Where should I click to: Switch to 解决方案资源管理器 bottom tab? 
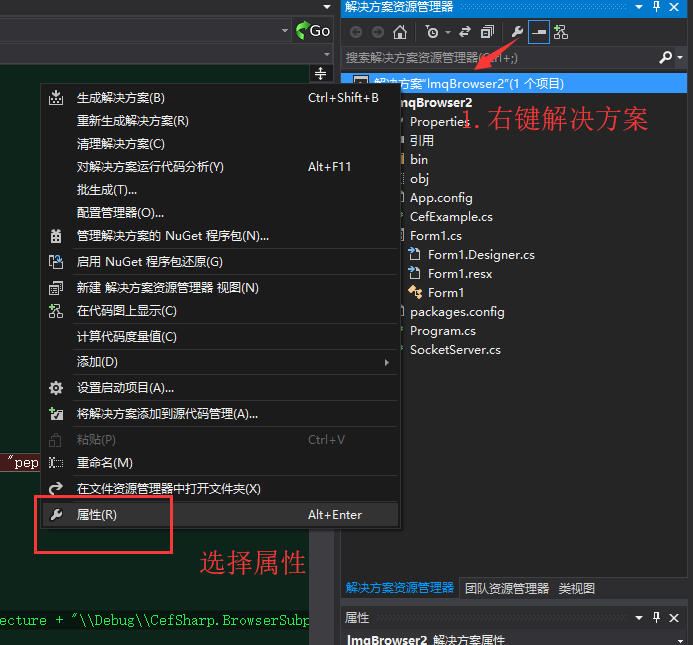click(400, 588)
